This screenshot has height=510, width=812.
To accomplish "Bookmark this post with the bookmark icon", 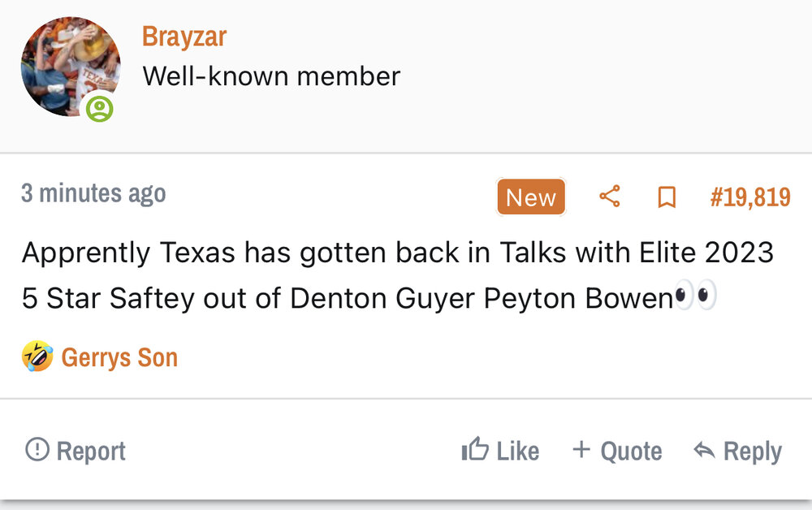I will click(667, 197).
